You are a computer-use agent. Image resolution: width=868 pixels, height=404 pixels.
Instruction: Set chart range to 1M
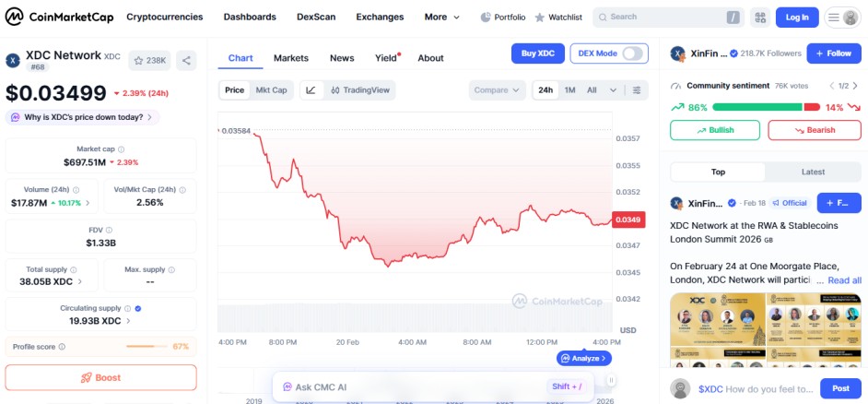pos(570,90)
